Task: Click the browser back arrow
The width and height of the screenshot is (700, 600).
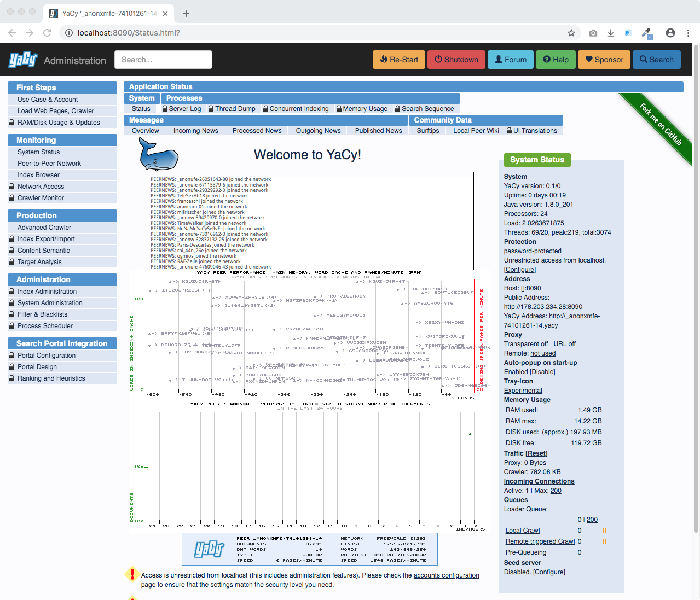Action: coord(12,33)
